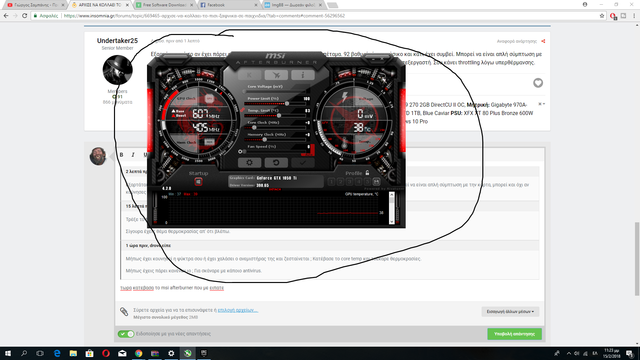
Task: Toggle new replies notification switch
Action: 126,334
